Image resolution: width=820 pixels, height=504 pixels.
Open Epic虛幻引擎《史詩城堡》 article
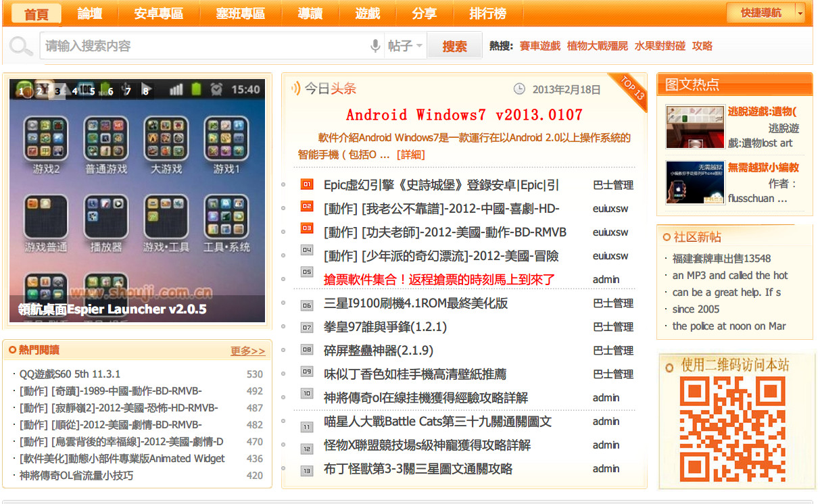(441, 185)
